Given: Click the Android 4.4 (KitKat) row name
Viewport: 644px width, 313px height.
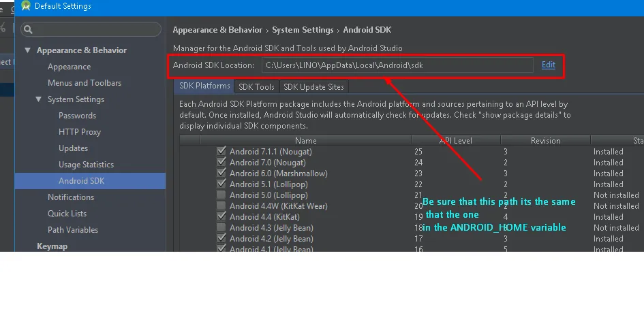Looking at the screenshot, I should (x=264, y=217).
